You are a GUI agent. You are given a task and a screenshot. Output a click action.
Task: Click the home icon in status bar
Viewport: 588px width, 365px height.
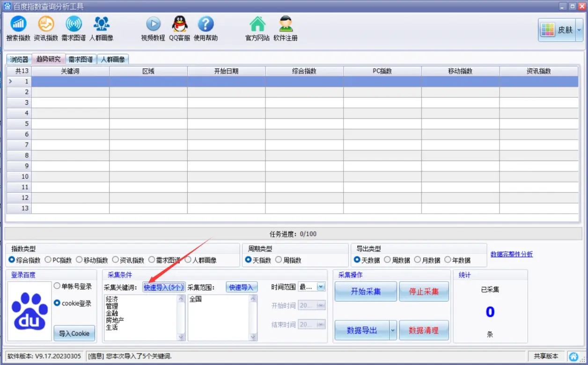click(x=573, y=357)
